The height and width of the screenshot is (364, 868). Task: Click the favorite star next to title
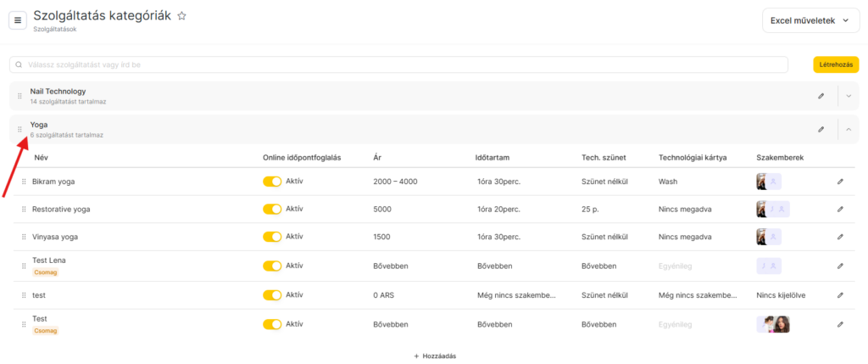click(181, 16)
